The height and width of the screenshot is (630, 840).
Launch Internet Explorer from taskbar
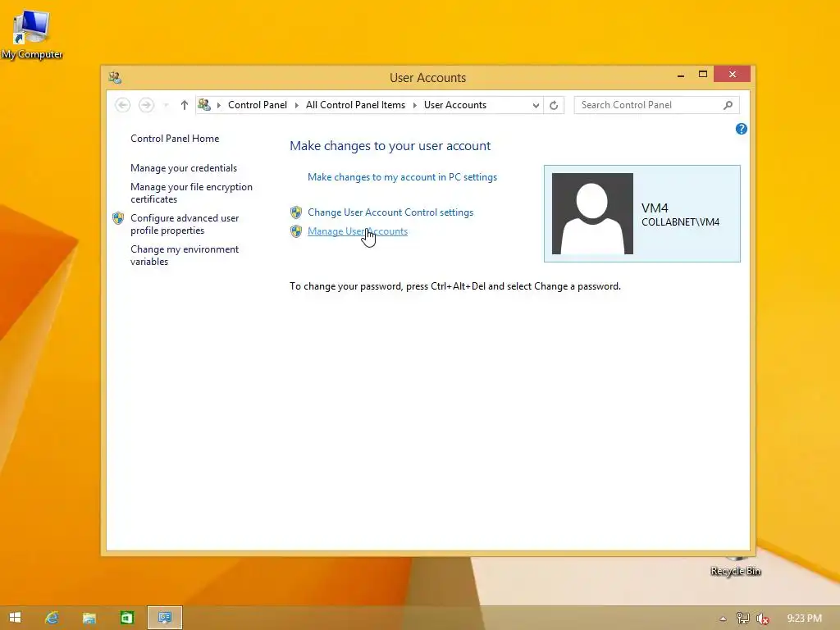52,618
